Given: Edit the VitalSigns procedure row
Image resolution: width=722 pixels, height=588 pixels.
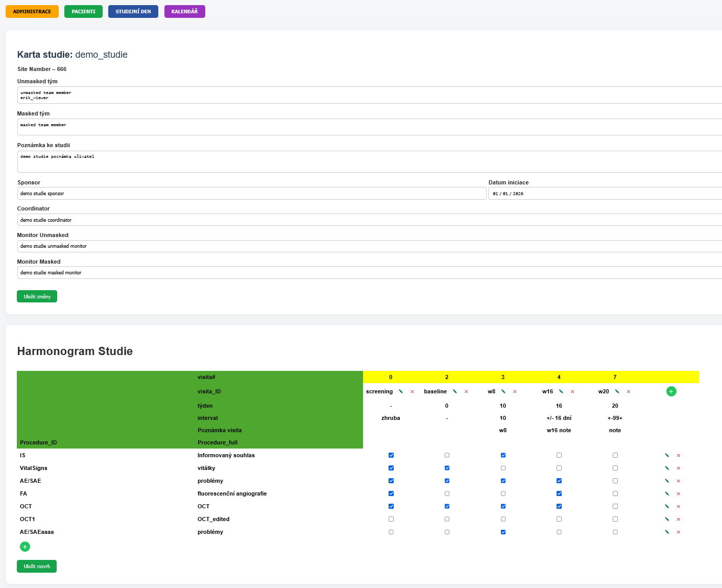Looking at the screenshot, I should point(667,468).
